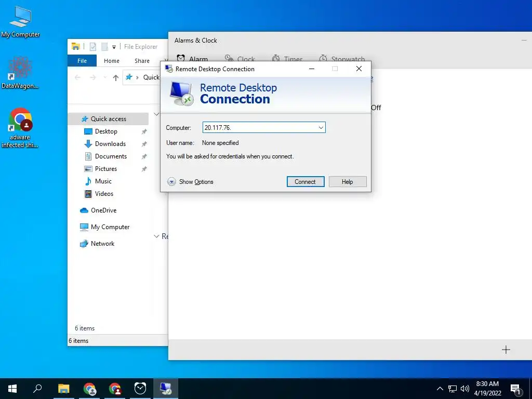Select Network in navigation pane
This screenshot has width=532, height=399.
102,244
